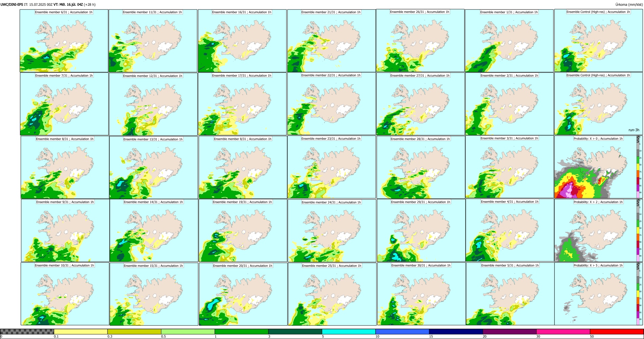Open Ensemble Control map labeled run-3h

(599, 104)
